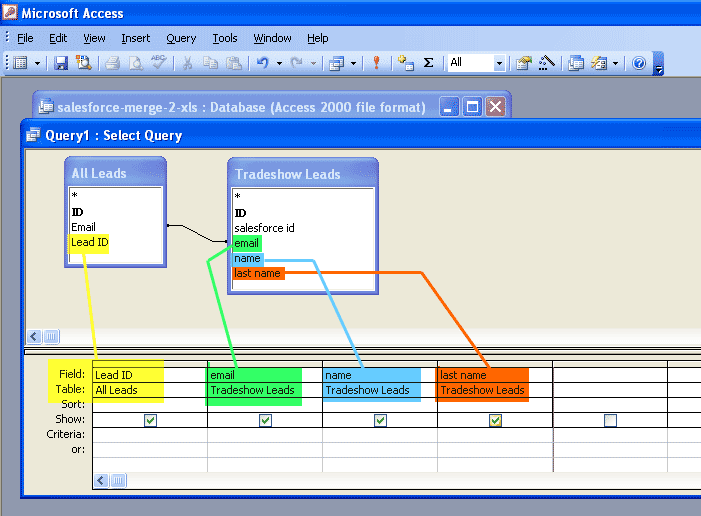Open the Redo history dropdown arrow
Viewport: 701px width, 516px height.
313,63
